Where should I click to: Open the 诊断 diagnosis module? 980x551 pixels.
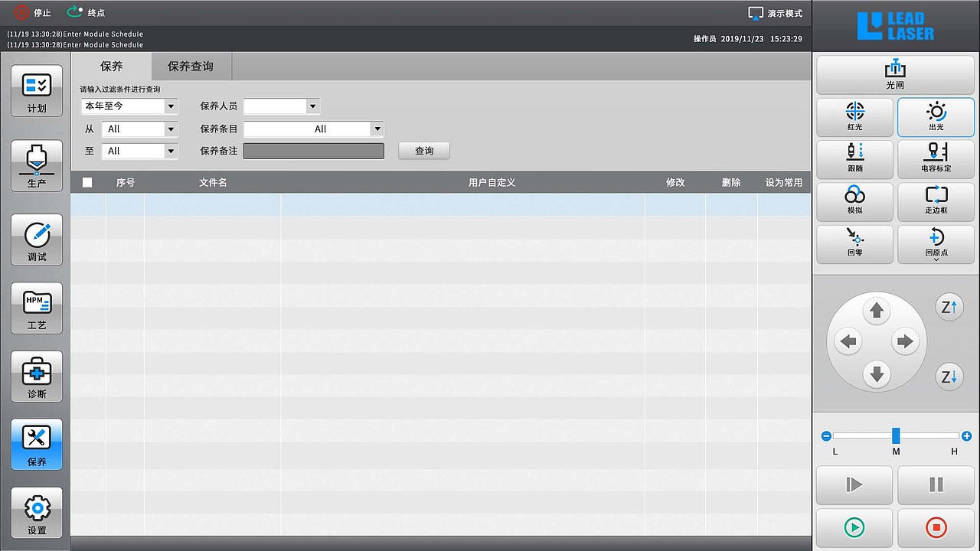(37, 377)
